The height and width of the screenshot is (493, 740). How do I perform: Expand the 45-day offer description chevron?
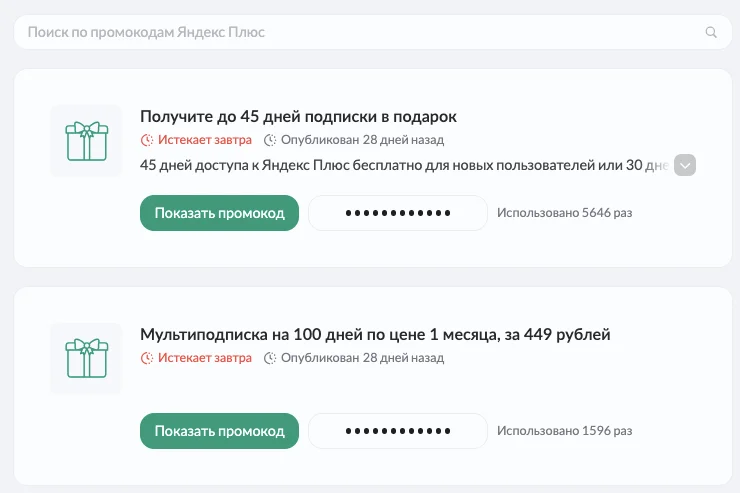coord(685,165)
